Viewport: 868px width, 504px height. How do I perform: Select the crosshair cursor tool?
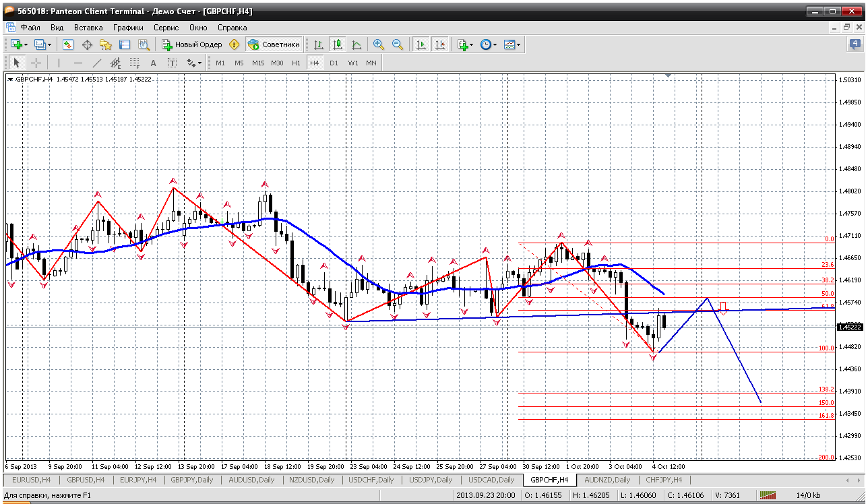pyautogui.click(x=36, y=63)
